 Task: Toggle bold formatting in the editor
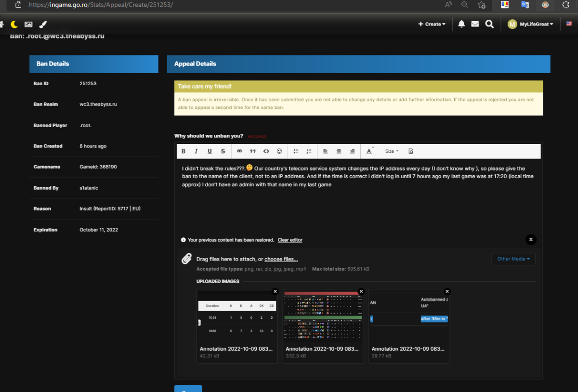[x=184, y=151]
